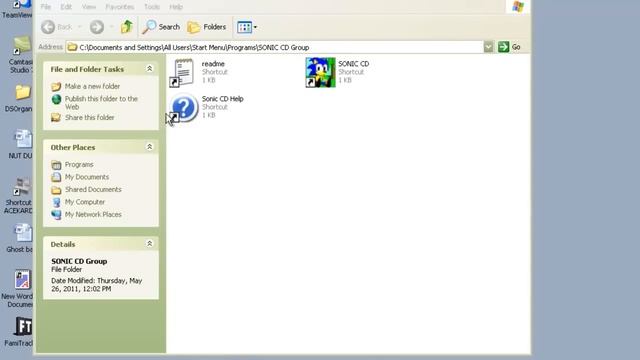The height and width of the screenshot is (360, 640).
Task: Click the Publish to Web globe icon
Action: [x=56, y=99]
